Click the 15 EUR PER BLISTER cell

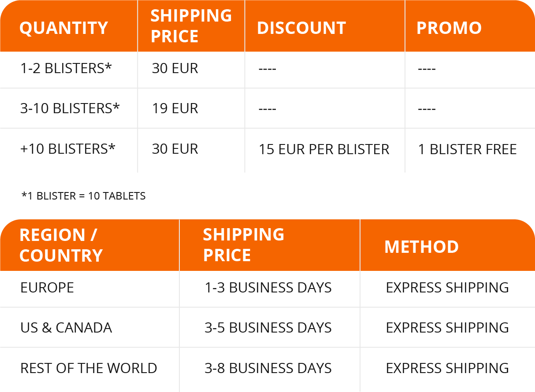pos(324,149)
